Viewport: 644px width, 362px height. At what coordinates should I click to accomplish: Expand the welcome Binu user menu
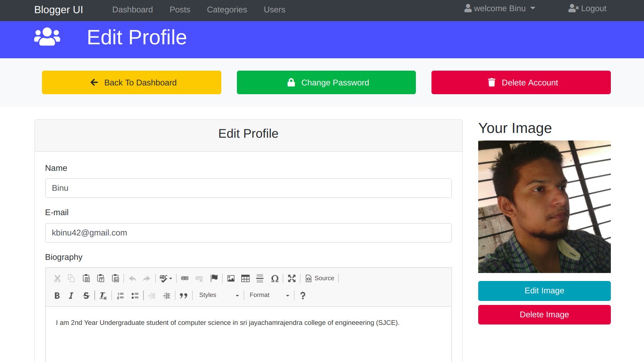(x=499, y=9)
